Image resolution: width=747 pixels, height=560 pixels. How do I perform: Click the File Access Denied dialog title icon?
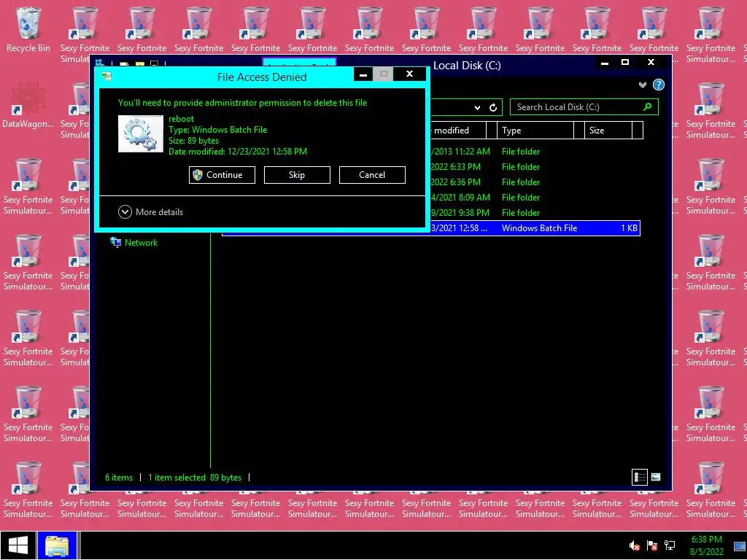pos(107,76)
